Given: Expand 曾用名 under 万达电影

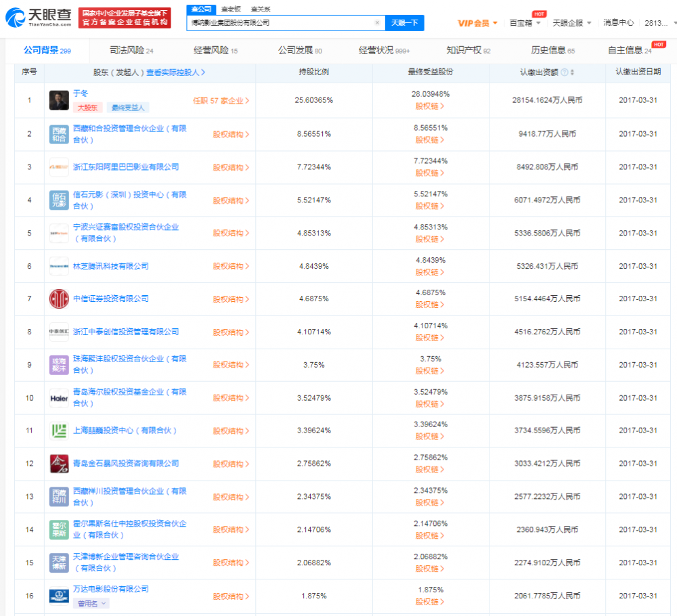Looking at the screenshot, I should (x=91, y=604).
